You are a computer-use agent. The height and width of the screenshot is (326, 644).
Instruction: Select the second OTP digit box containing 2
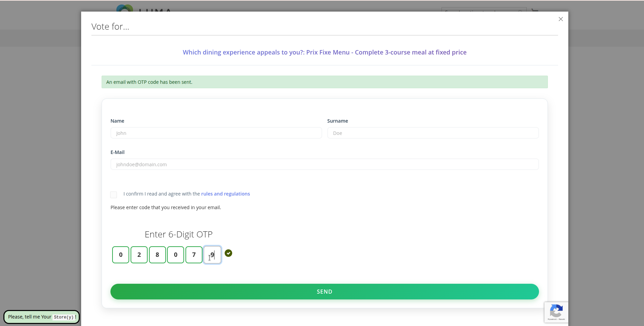coord(139,255)
